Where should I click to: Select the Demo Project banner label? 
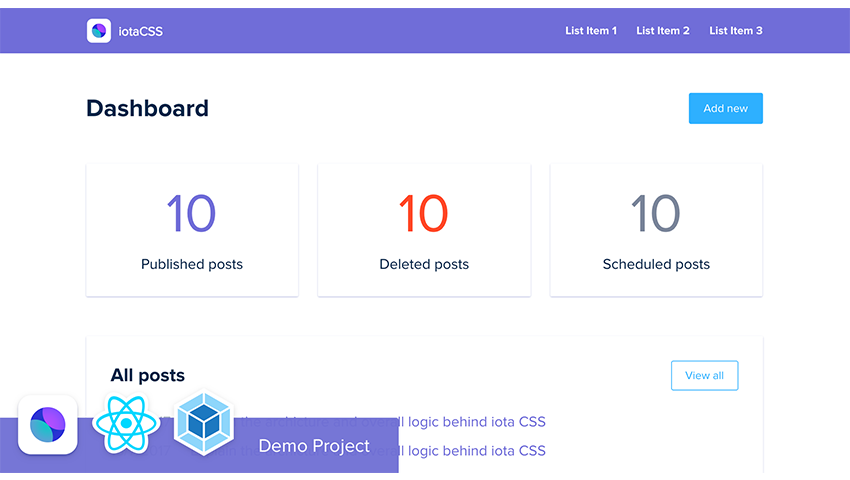click(314, 446)
